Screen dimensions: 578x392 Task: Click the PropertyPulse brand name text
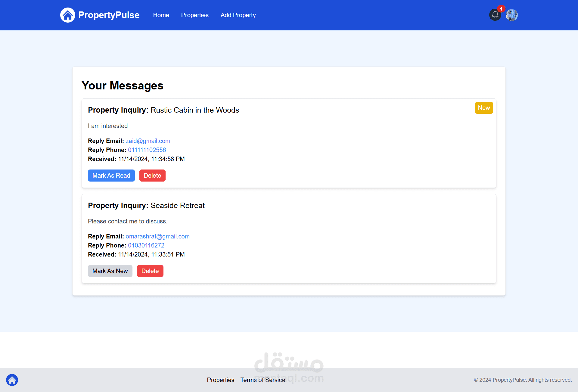pyautogui.click(x=109, y=15)
